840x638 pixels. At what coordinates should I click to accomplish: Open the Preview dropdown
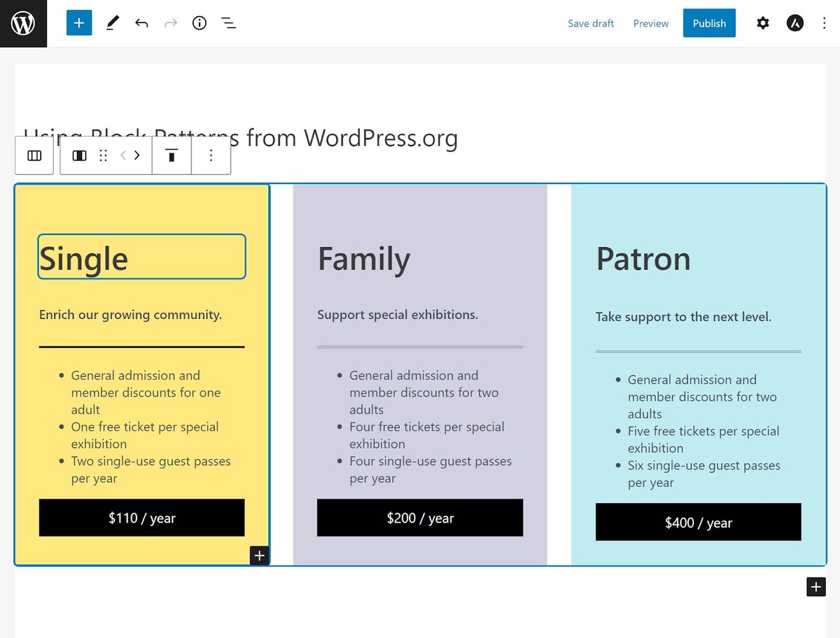[x=651, y=23]
